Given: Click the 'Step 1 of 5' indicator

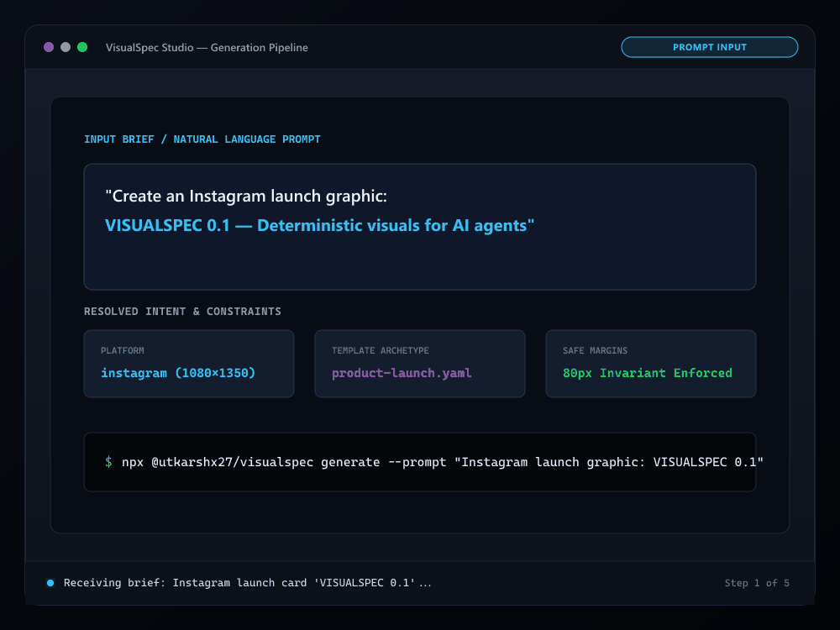Looking at the screenshot, I should pyautogui.click(x=757, y=583).
